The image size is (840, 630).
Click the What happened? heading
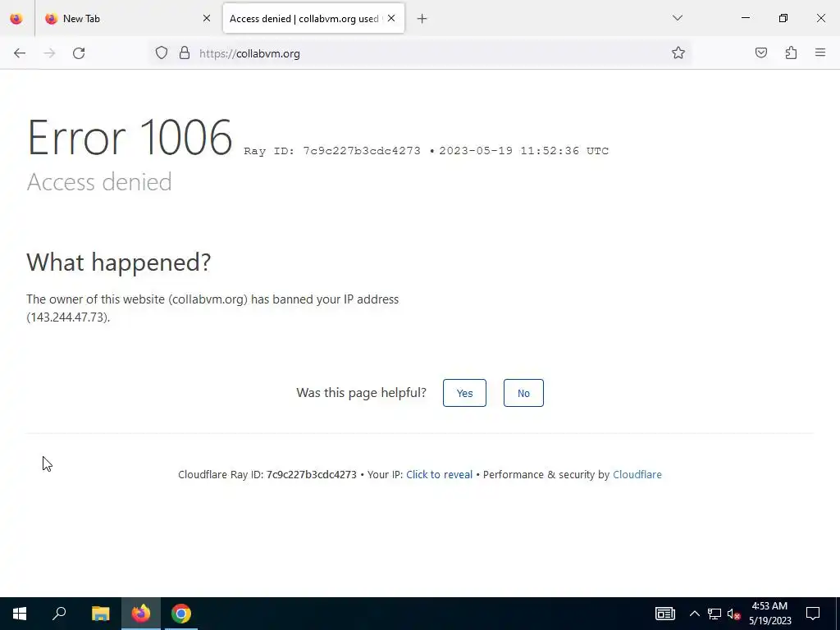pyautogui.click(x=119, y=262)
